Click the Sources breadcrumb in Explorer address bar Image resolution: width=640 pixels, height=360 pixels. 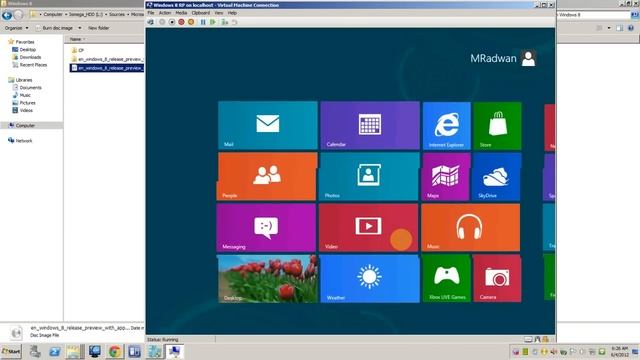click(x=117, y=14)
